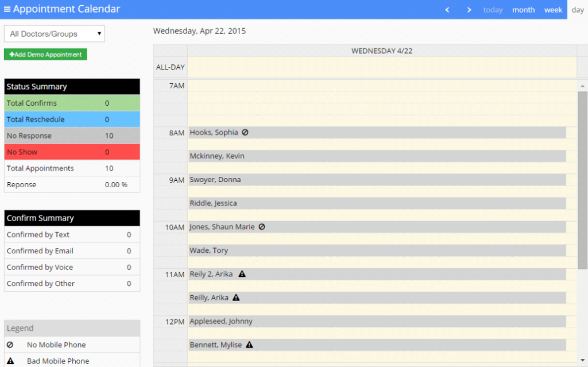Click the Confirm Summary header
Viewport: 588px width, 367px height.
(x=72, y=218)
